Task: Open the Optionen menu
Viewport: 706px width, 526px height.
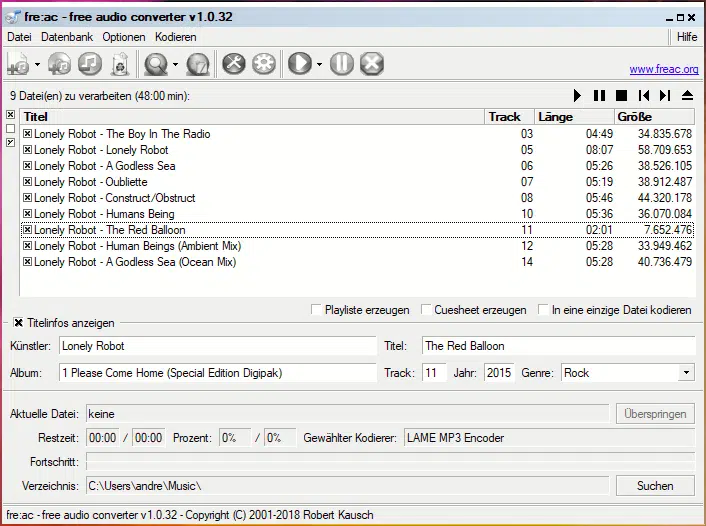Action: 124,37
